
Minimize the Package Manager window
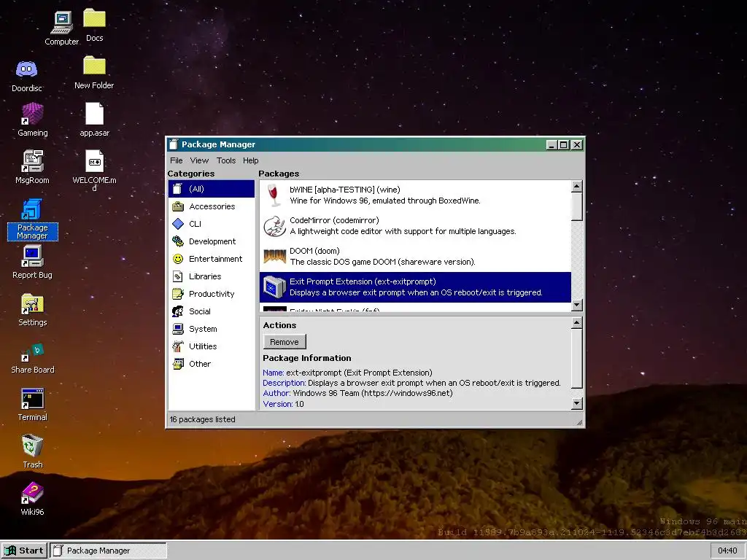[551, 145]
